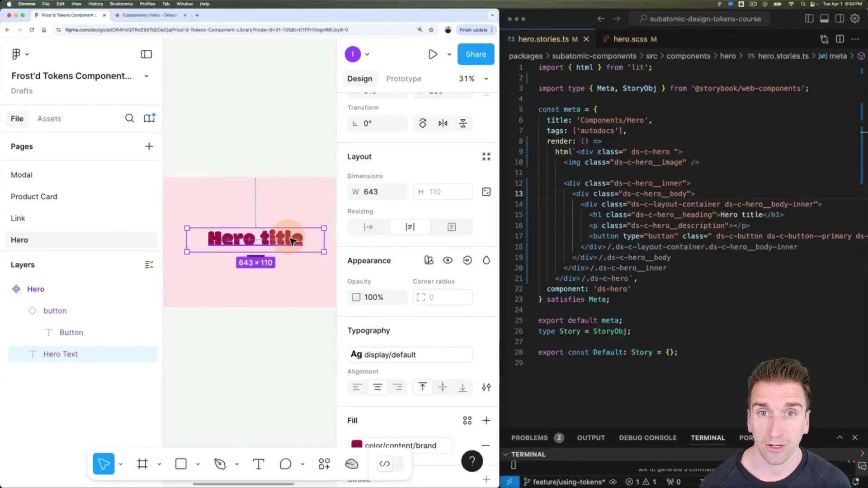Rotate 90 degrees icon in Transform
The image size is (868, 488).
click(423, 123)
